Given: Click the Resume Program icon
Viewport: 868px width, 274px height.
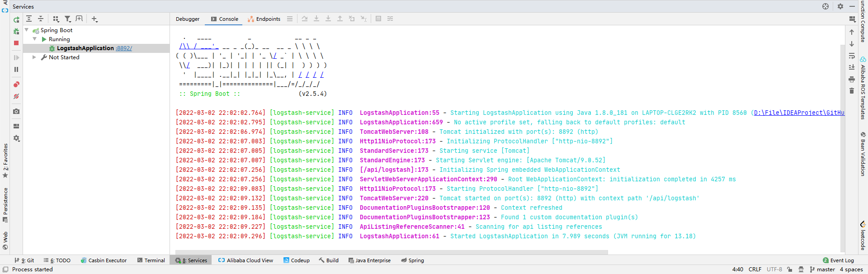Looking at the screenshot, I should coord(16,57).
